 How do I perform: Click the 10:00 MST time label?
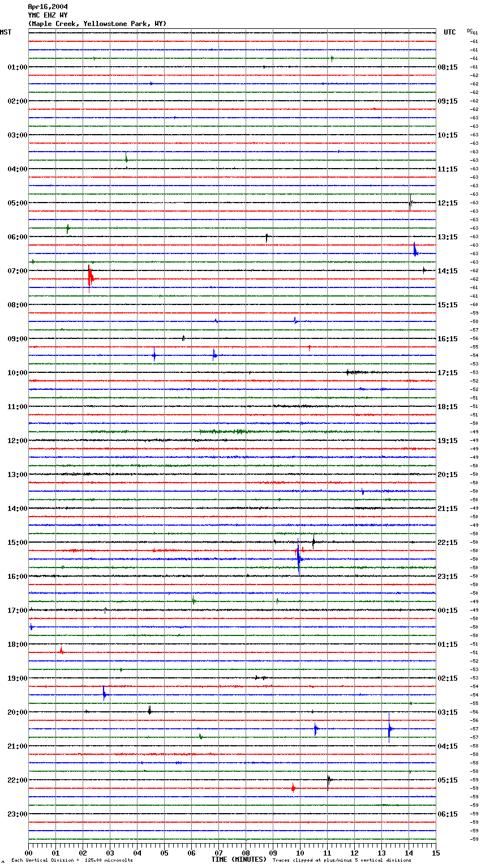coord(17,373)
